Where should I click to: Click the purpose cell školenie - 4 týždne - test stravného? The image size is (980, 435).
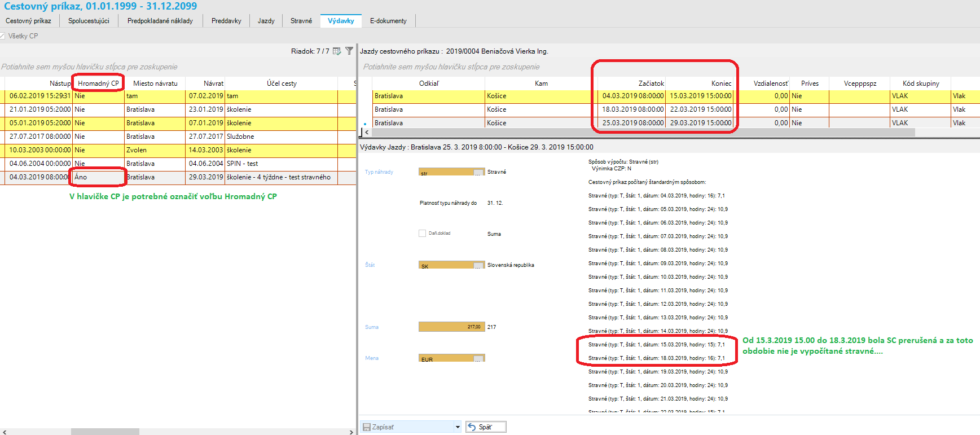coord(282,177)
